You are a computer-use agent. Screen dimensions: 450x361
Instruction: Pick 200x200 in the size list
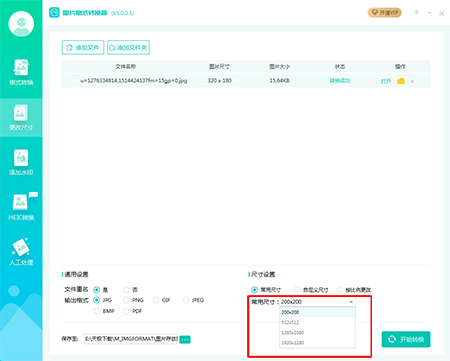(317, 312)
